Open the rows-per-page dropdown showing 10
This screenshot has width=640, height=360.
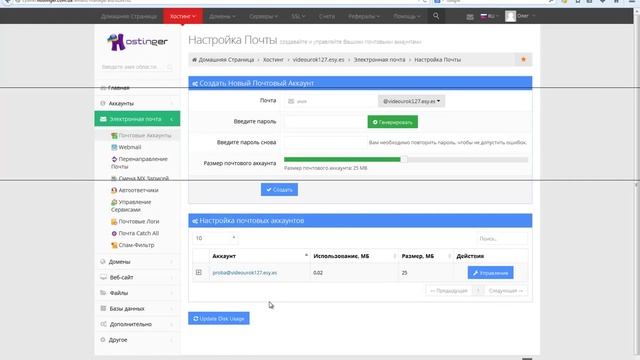[216, 238]
